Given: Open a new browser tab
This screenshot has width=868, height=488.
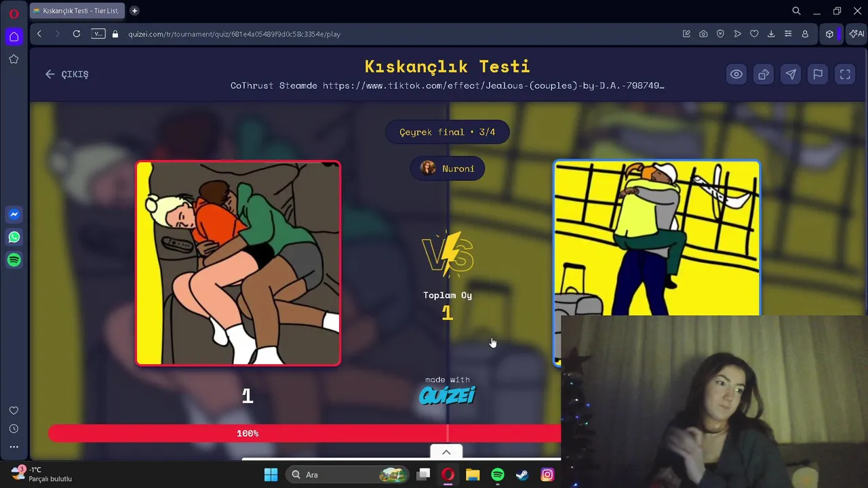Looking at the screenshot, I should coord(134,11).
